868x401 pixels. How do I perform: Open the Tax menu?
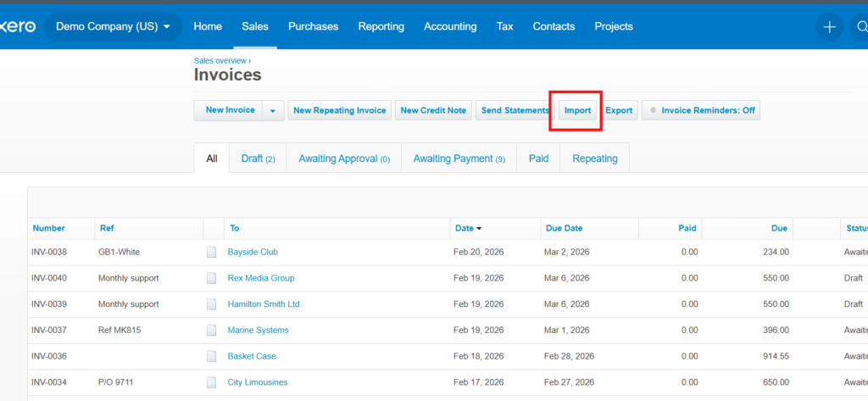[x=505, y=26]
